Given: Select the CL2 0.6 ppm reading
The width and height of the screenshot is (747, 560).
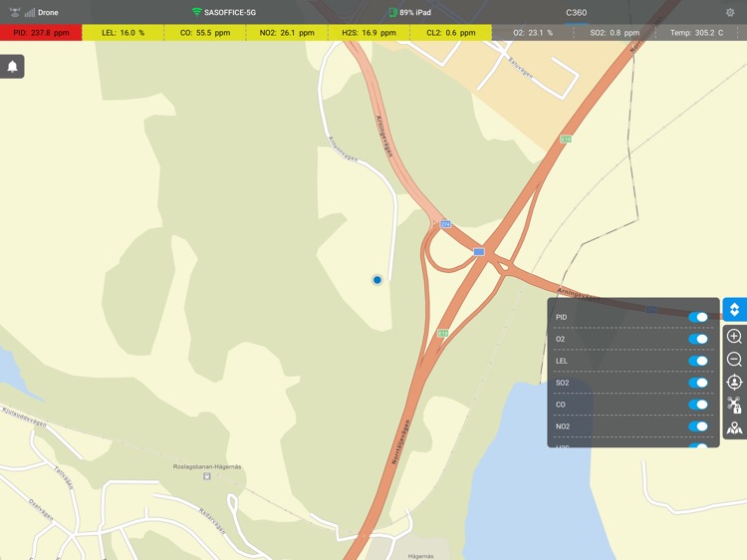Looking at the screenshot, I should 450,33.
